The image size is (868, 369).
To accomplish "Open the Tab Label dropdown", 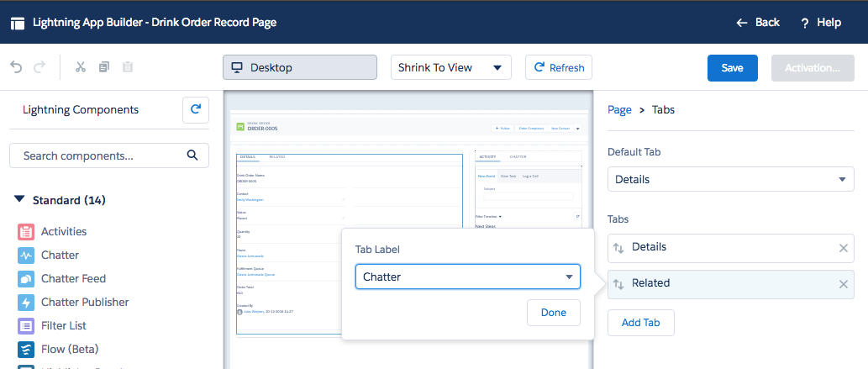I will pos(467,277).
